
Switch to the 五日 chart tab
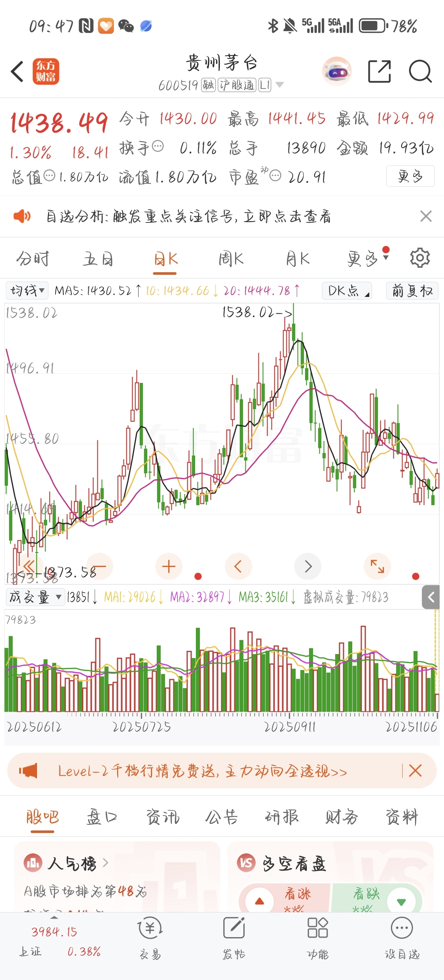[98, 259]
